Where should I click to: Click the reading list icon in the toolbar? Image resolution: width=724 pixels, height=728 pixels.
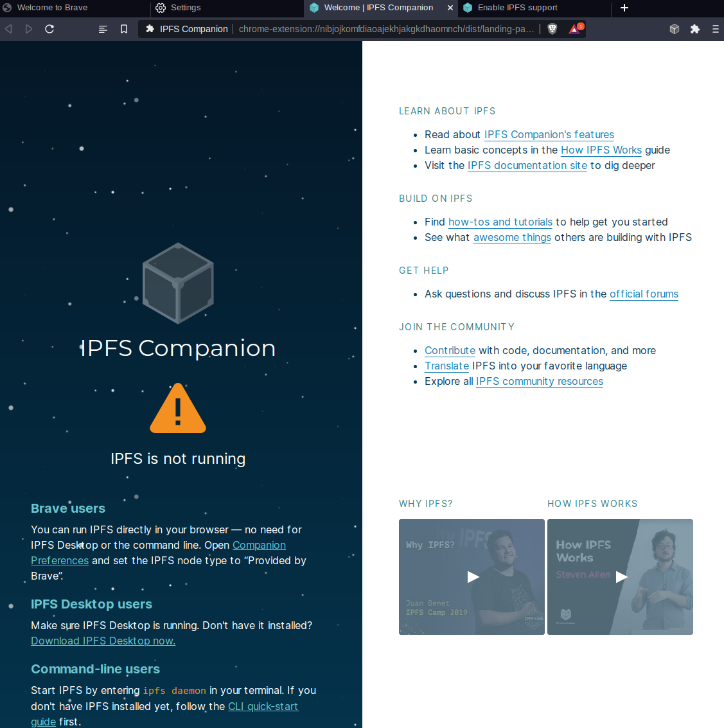click(x=103, y=28)
